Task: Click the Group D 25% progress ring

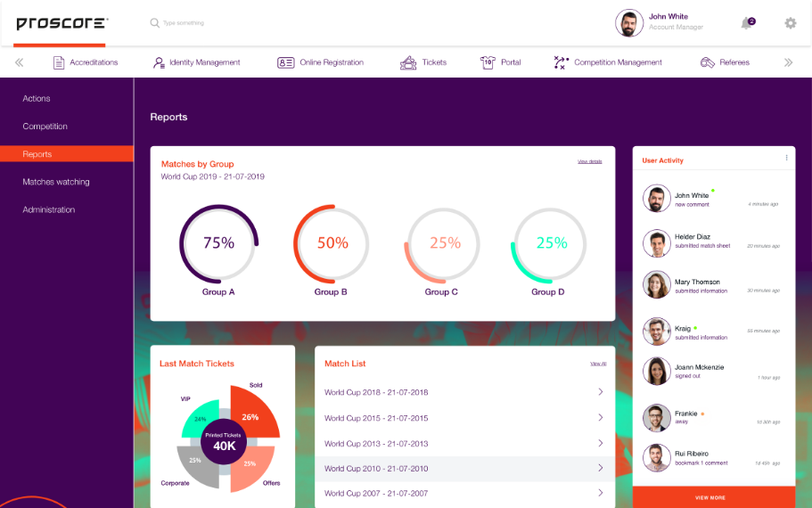Action: click(549, 244)
